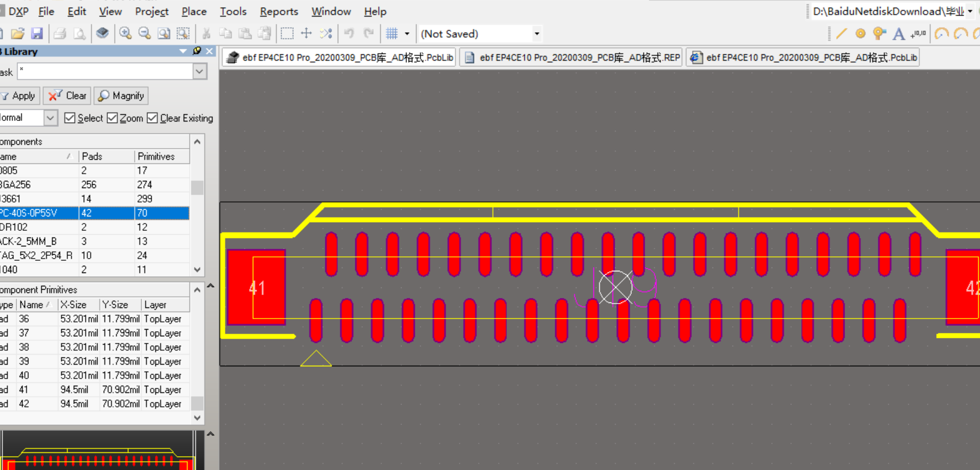Click the Magnify button
This screenshot has height=470, width=980.
click(121, 95)
